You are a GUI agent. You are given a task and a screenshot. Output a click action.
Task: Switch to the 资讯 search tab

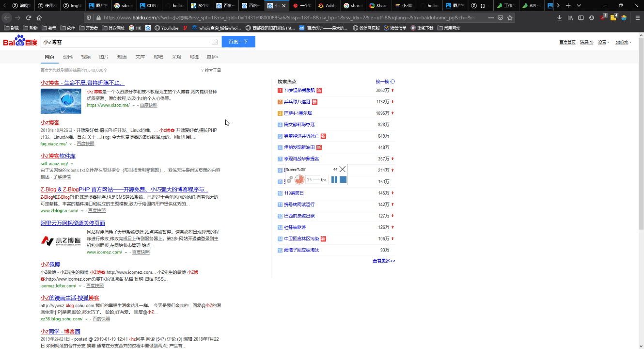(x=67, y=57)
